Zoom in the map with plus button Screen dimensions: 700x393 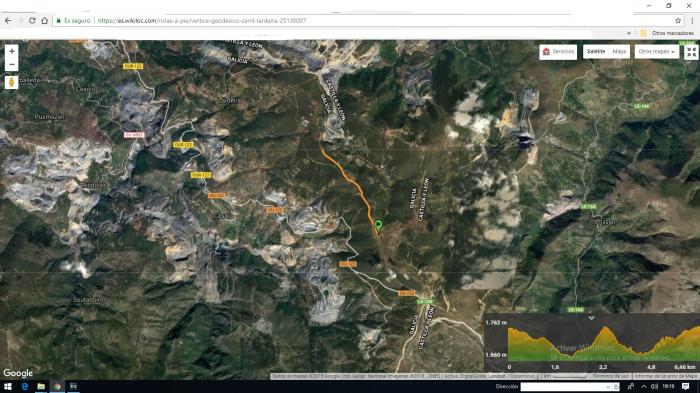point(12,51)
